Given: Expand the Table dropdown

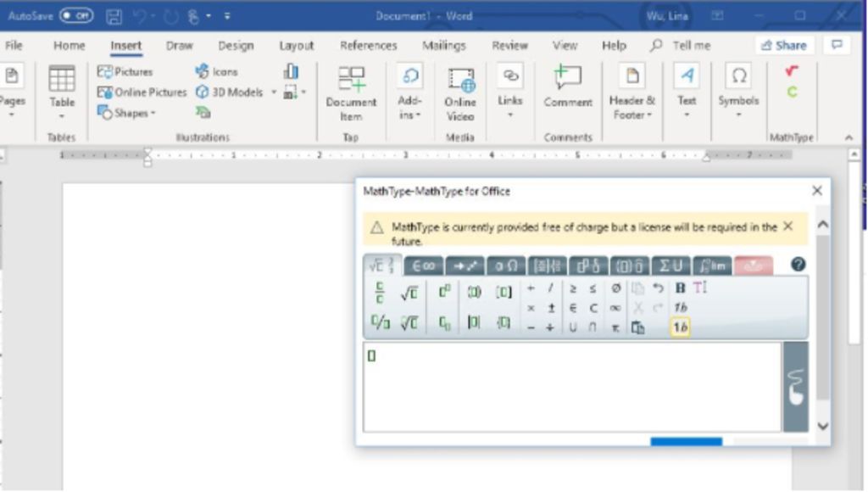Looking at the screenshot, I should coord(61,116).
